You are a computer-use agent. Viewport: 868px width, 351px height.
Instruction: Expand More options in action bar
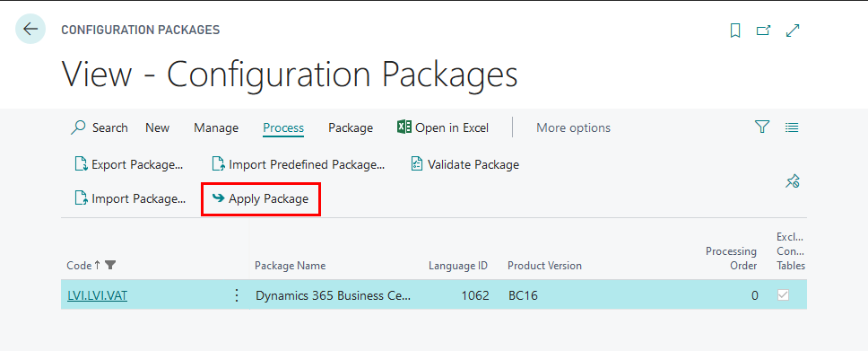pyautogui.click(x=573, y=127)
